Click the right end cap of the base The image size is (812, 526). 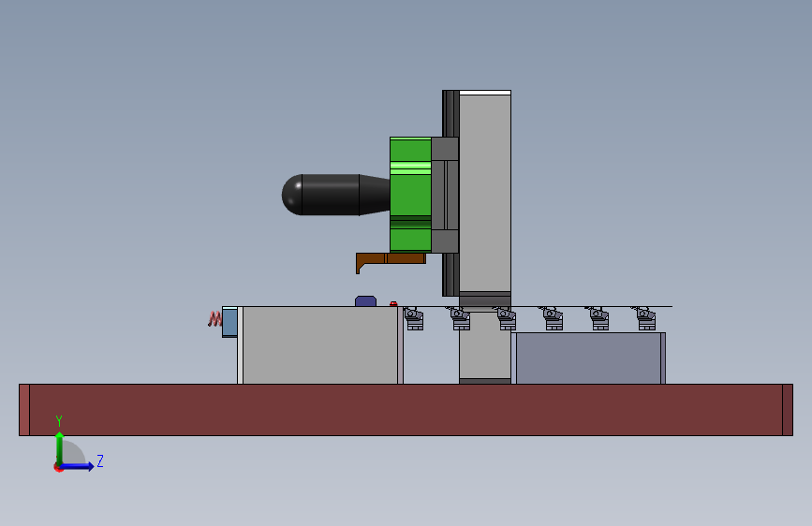coord(787,410)
